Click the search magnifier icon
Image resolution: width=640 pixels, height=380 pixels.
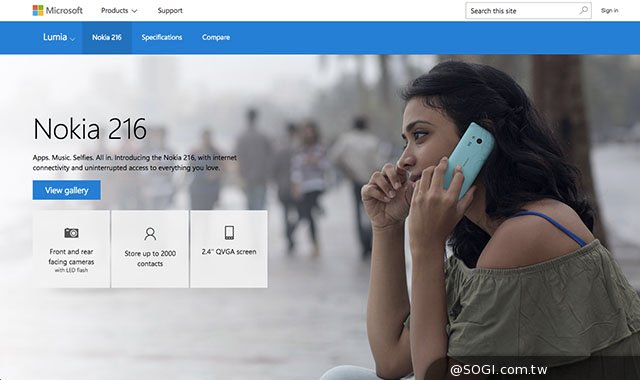(x=584, y=10)
